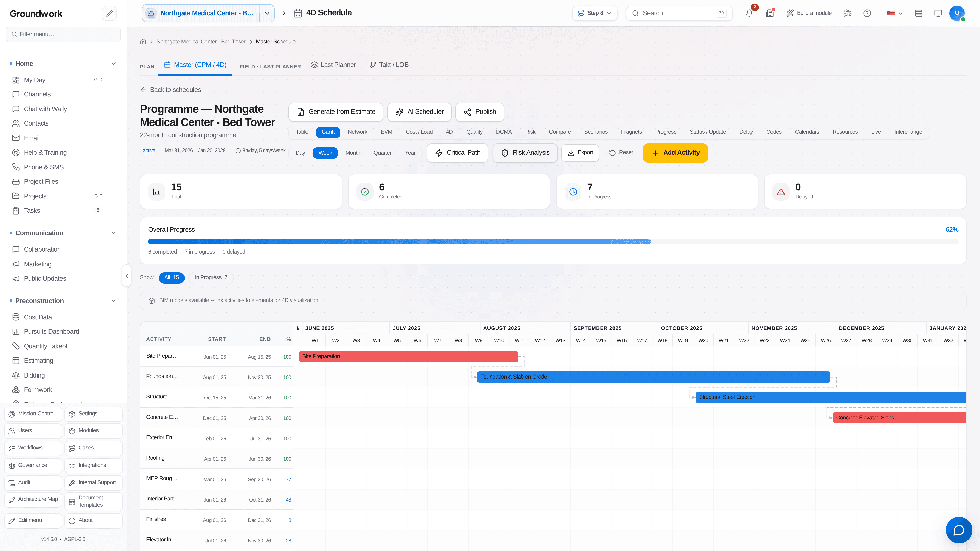The width and height of the screenshot is (980, 551).
Task: Click the Site Preparation Gantt bar
Action: click(409, 356)
